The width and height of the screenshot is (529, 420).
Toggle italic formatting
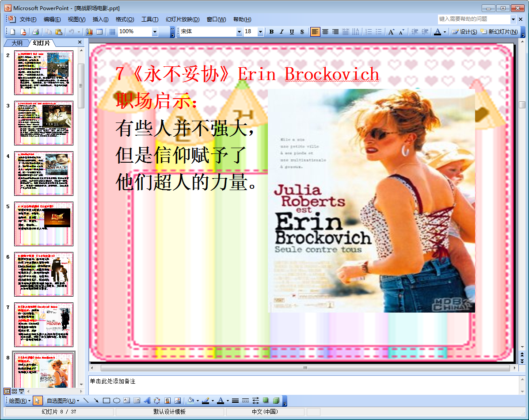[282, 32]
